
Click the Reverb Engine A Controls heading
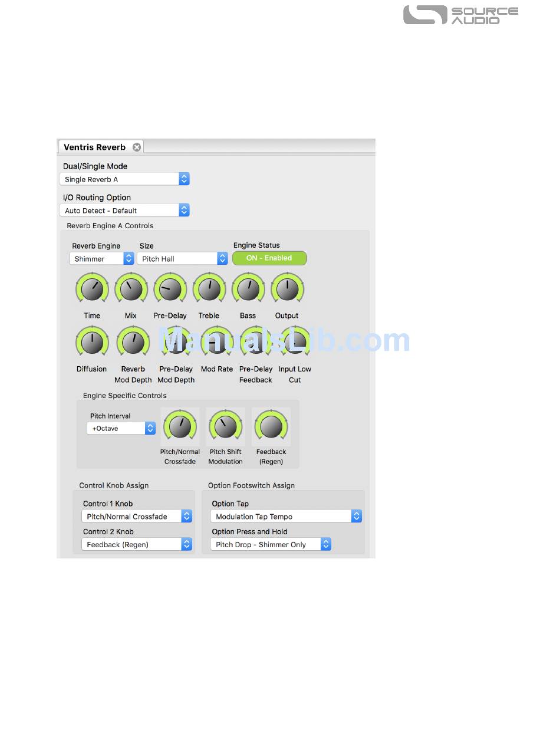[110, 226]
